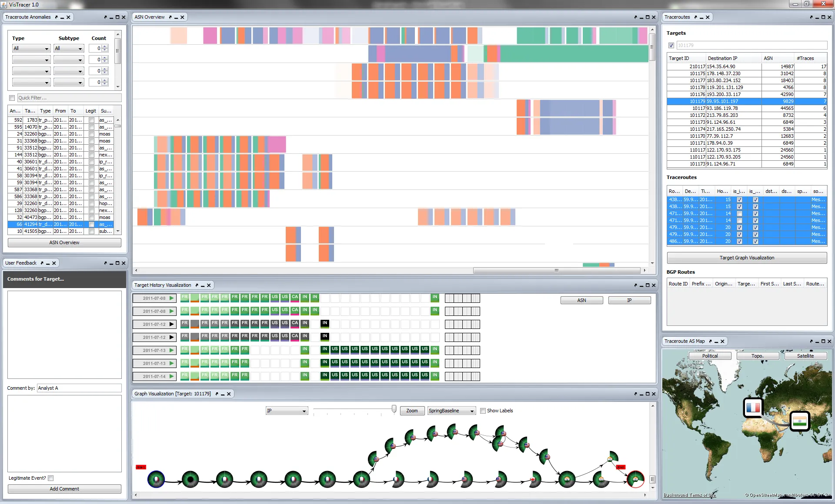Click the graph zoom slider handle
Screen dimensions: 835x504
tap(394, 409)
